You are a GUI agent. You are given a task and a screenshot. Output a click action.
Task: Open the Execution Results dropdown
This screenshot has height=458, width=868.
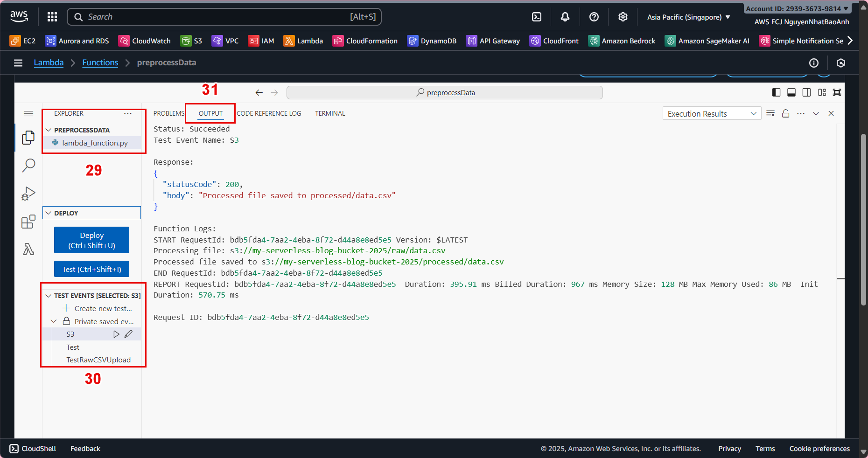point(712,114)
